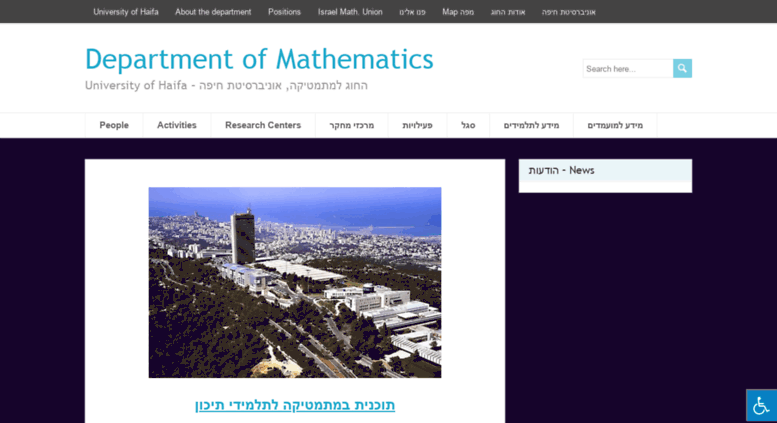Visit the Israel Math. Union link
The image size is (777, 423).
pos(350,12)
